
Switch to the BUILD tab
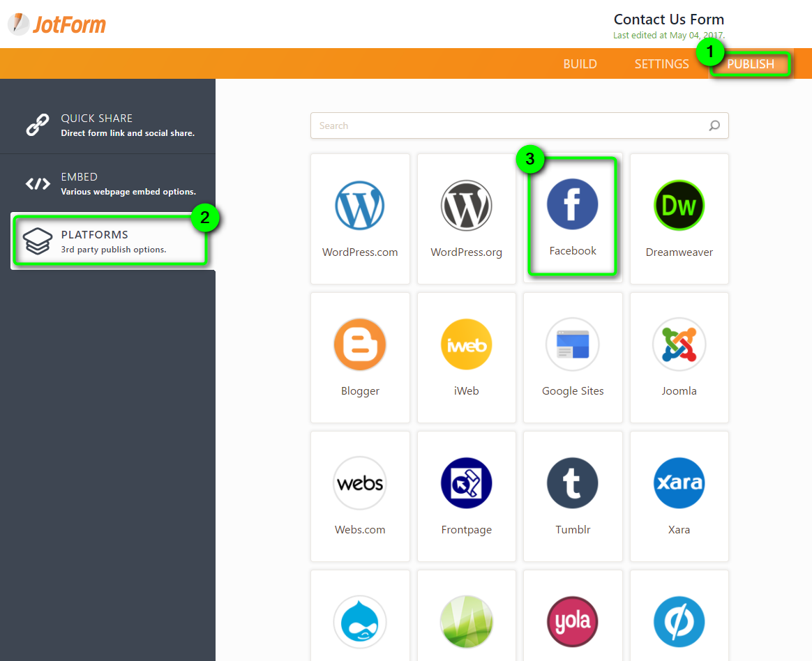[580, 64]
